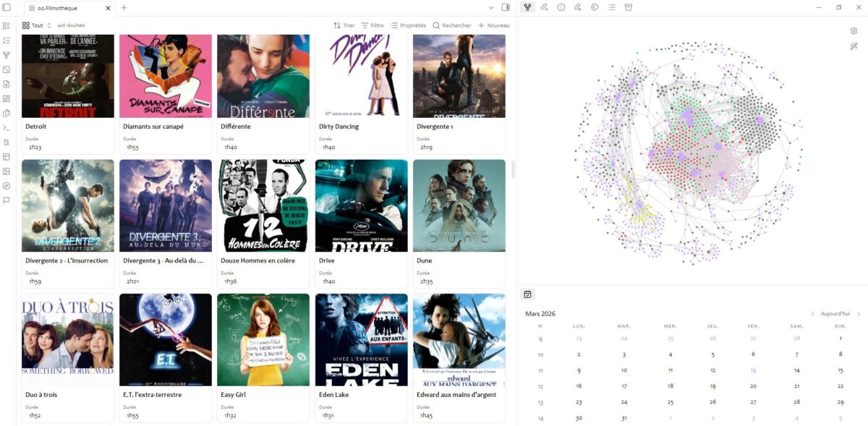Open the graph view tab in right sidebar
Viewport: 868px width, 426px height.
(x=528, y=7)
